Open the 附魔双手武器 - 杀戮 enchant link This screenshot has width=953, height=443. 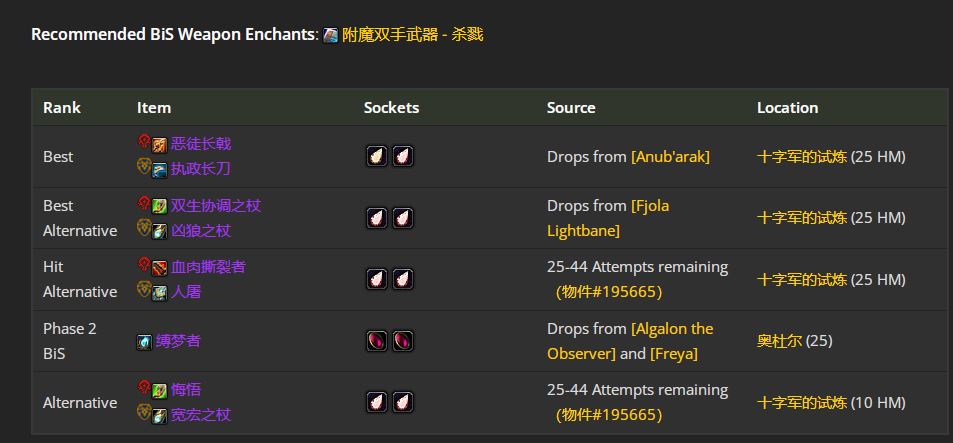tap(413, 35)
